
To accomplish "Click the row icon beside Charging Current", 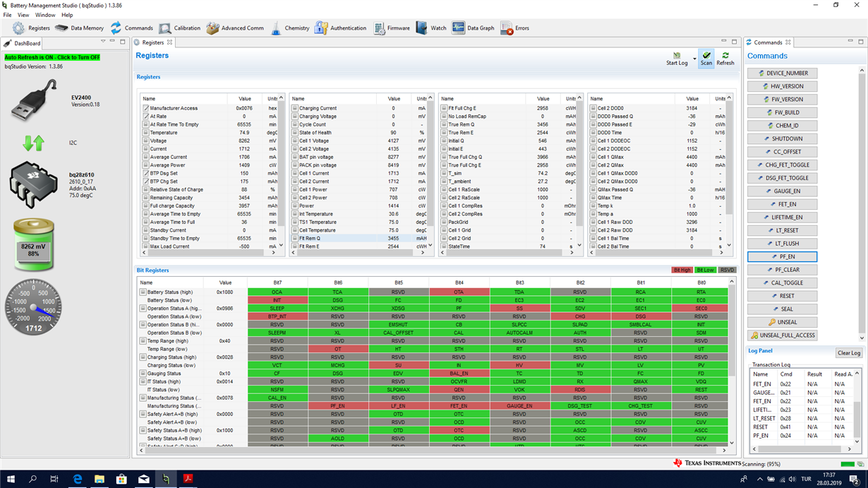I will 295,108.
